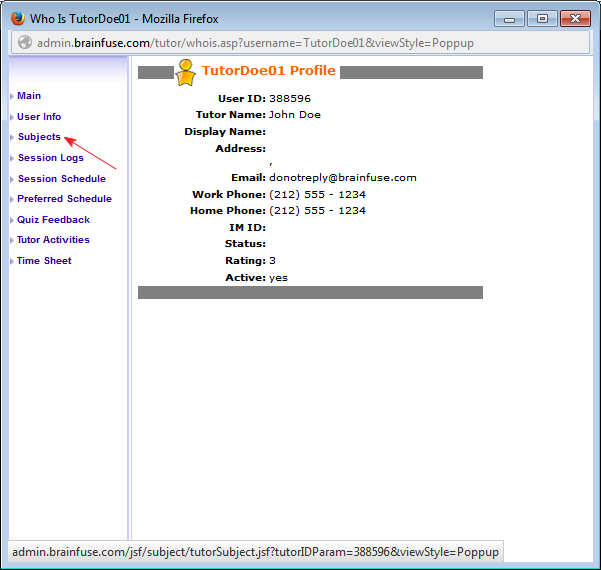Select the Preferred Schedule link
Screen dimensions: 601x570
point(64,199)
